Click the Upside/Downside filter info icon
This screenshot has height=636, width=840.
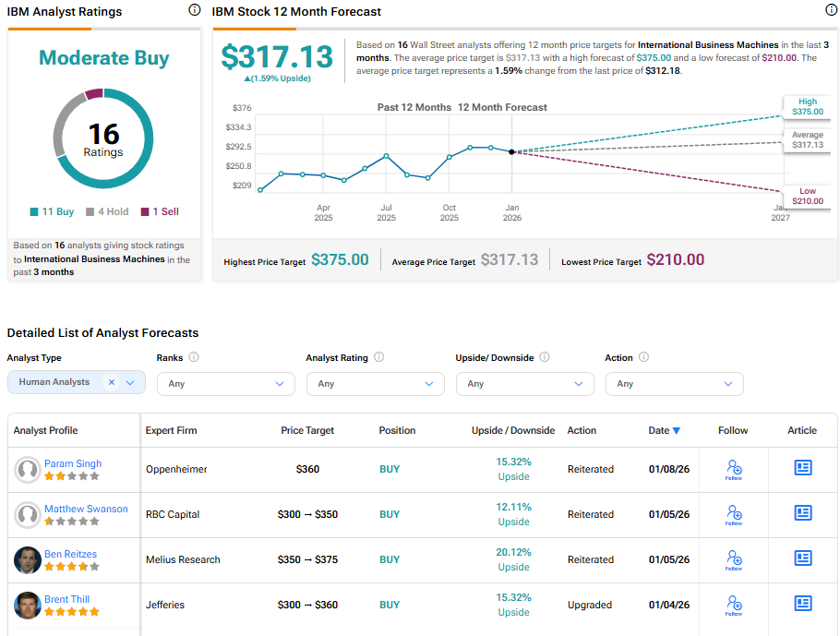545,357
